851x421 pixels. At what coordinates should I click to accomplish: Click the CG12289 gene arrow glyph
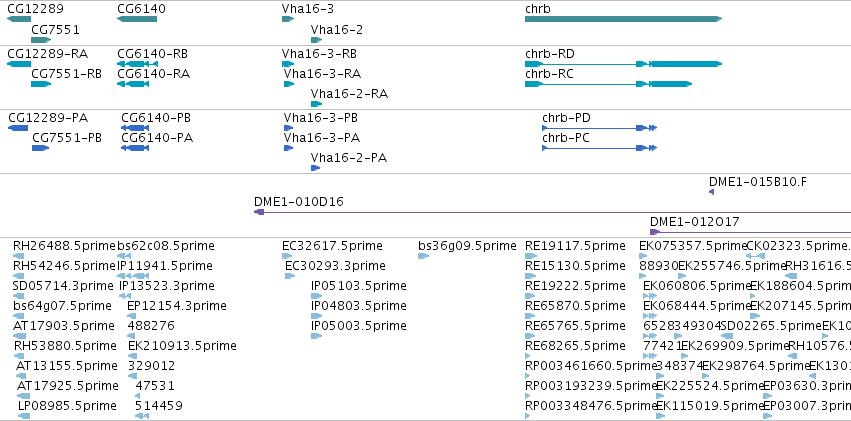pos(19,19)
